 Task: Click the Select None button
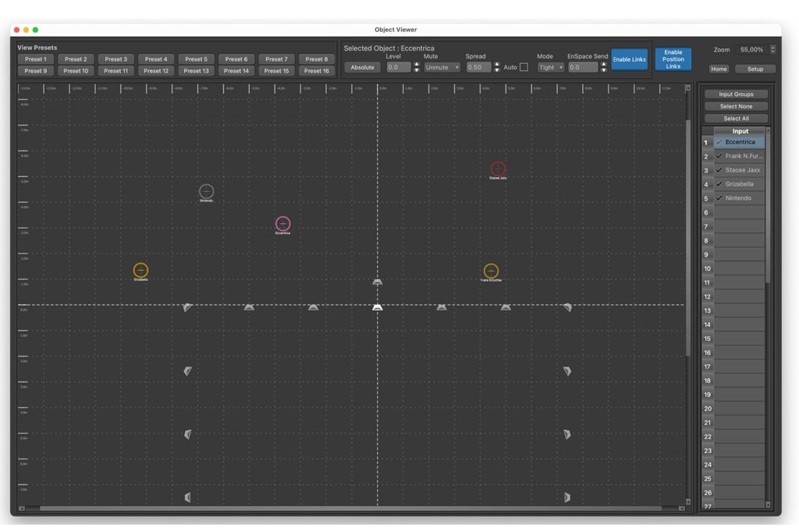tap(736, 107)
